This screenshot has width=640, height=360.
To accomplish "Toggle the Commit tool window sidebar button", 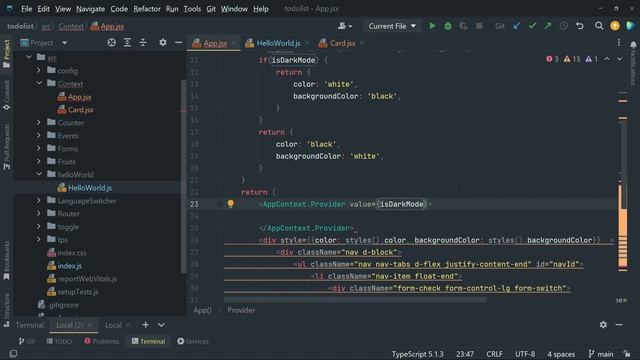I will click(7, 95).
